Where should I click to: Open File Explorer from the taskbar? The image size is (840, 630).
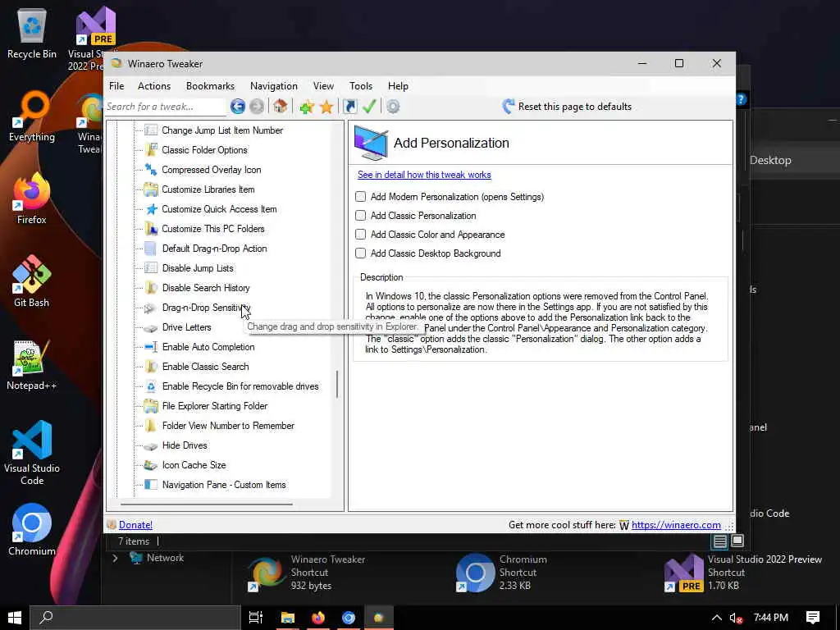288,618
